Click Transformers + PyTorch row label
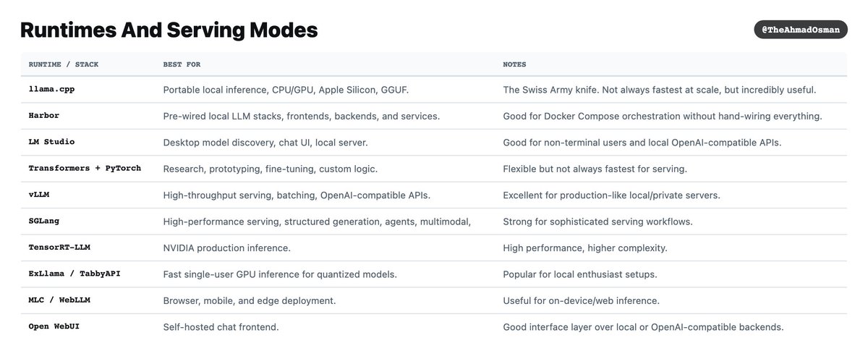 point(85,169)
